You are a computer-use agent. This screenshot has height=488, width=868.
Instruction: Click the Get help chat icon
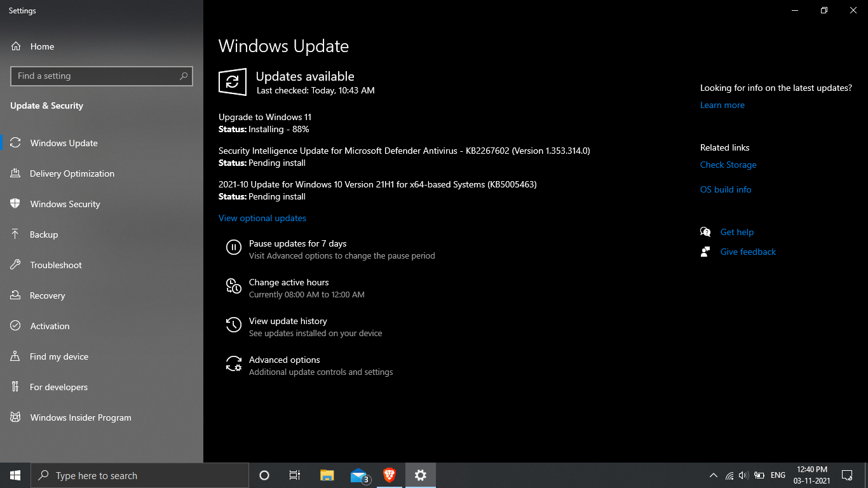tap(705, 232)
